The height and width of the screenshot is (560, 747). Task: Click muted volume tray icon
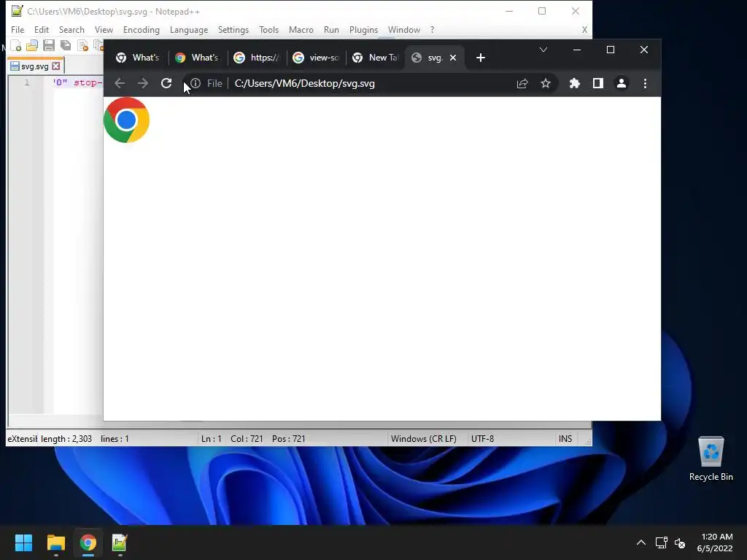pos(680,542)
